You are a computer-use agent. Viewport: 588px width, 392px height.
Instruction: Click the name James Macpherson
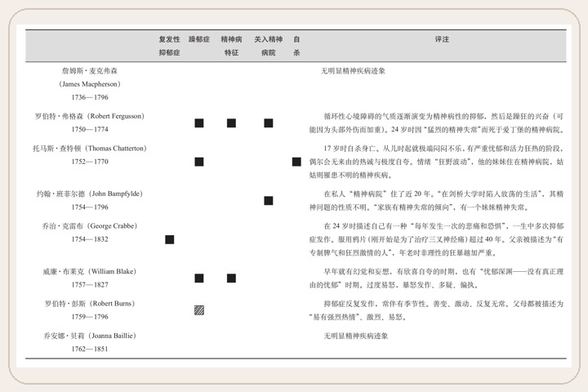pyautogui.click(x=90, y=84)
